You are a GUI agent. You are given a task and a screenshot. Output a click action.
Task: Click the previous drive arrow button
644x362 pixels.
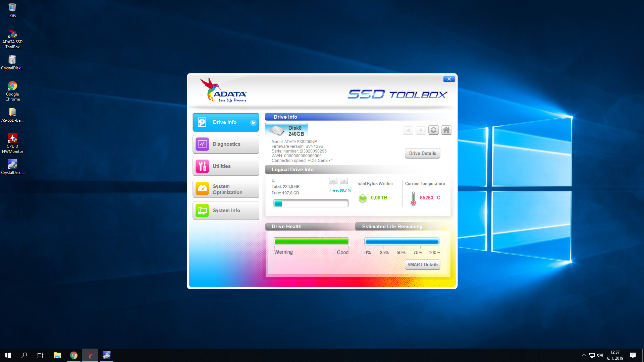tap(408, 130)
